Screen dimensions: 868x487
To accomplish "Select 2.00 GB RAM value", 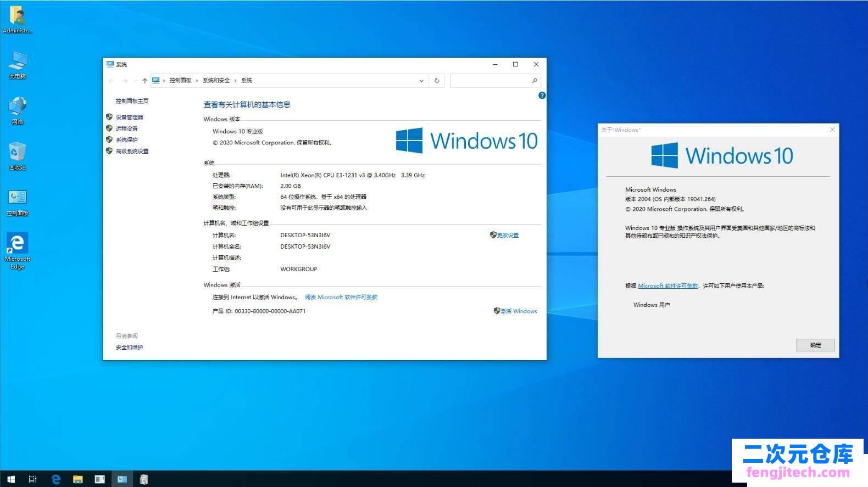I will pyautogui.click(x=291, y=186).
